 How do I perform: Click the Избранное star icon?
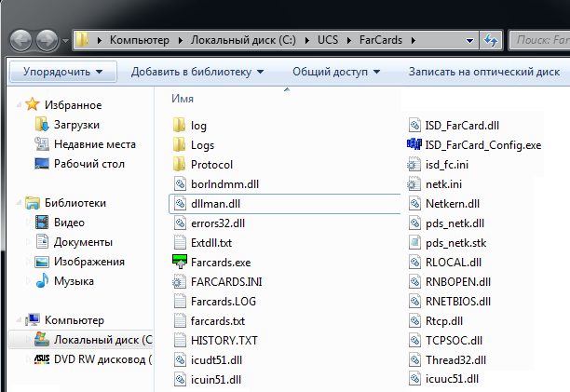34,103
